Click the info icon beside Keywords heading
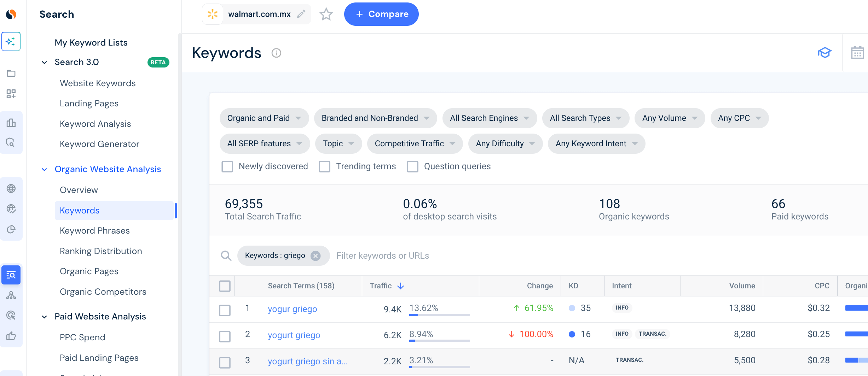Viewport: 868px width, 376px height. tap(276, 53)
